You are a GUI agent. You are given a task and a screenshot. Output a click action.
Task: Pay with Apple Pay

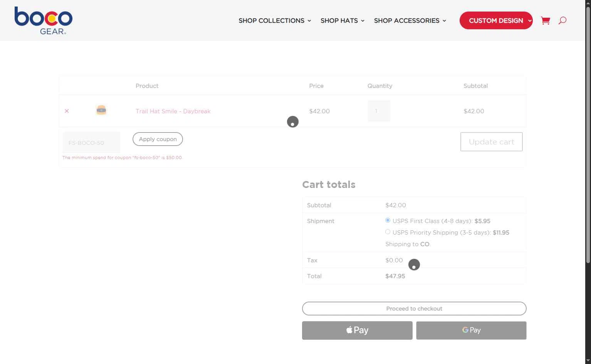coord(357,330)
